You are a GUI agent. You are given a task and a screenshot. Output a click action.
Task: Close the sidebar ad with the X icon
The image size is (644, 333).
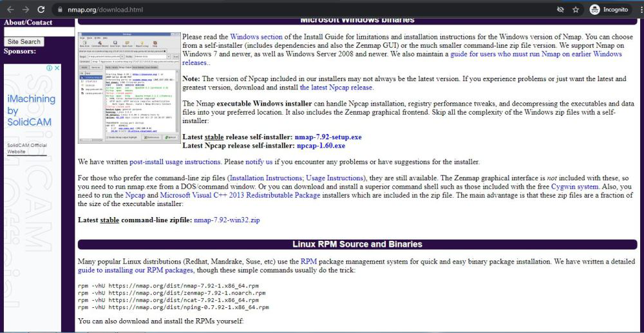(57, 68)
